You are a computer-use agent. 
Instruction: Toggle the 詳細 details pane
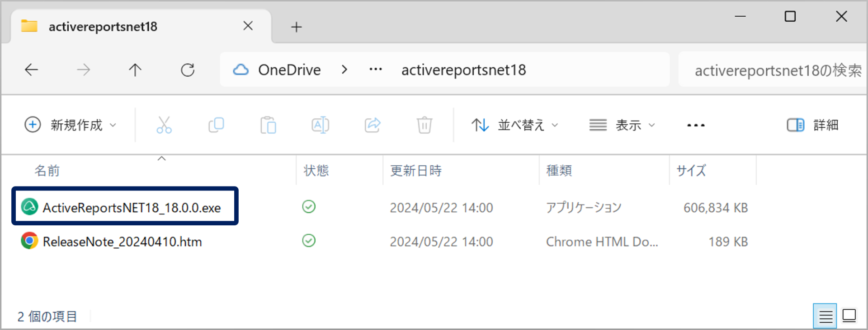click(x=813, y=125)
